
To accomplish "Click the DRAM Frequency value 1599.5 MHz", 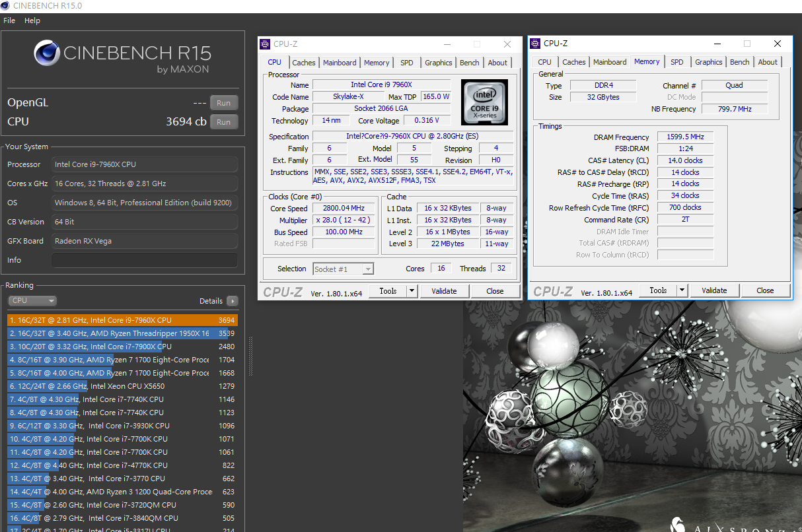I will tap(685, 137).
